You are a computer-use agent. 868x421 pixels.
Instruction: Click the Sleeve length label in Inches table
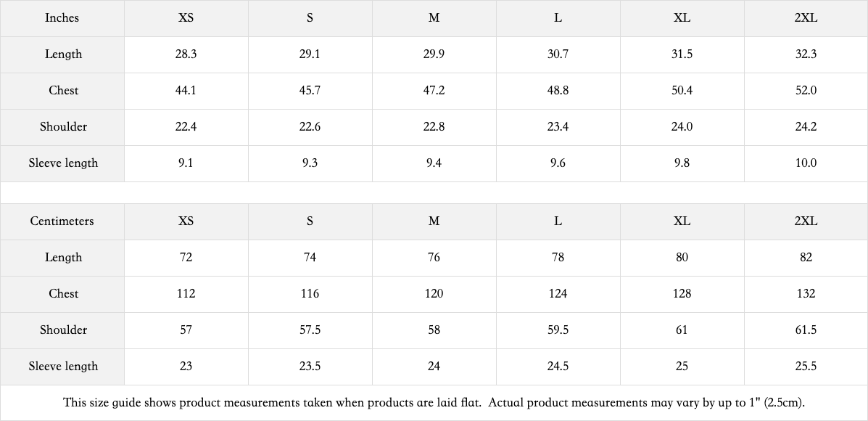pyautogui.click(x=63, y=163)
